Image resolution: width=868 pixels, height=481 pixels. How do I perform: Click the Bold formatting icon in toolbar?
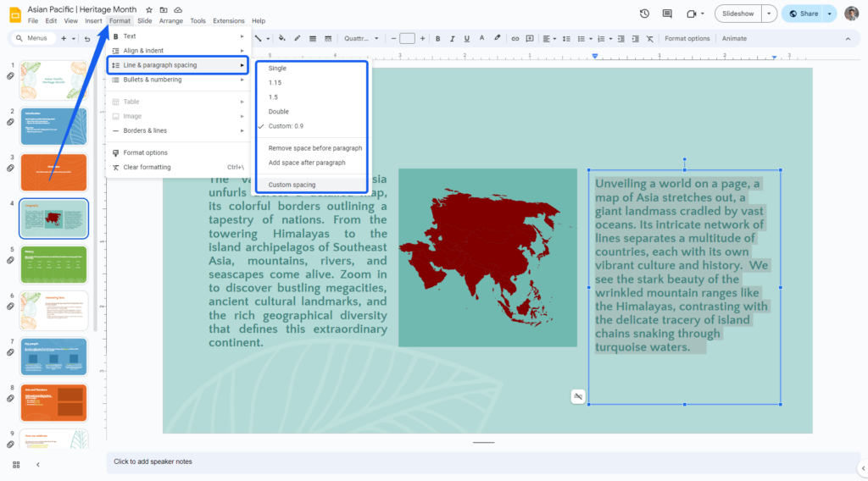pyautogui.click(x=438, y=39)
